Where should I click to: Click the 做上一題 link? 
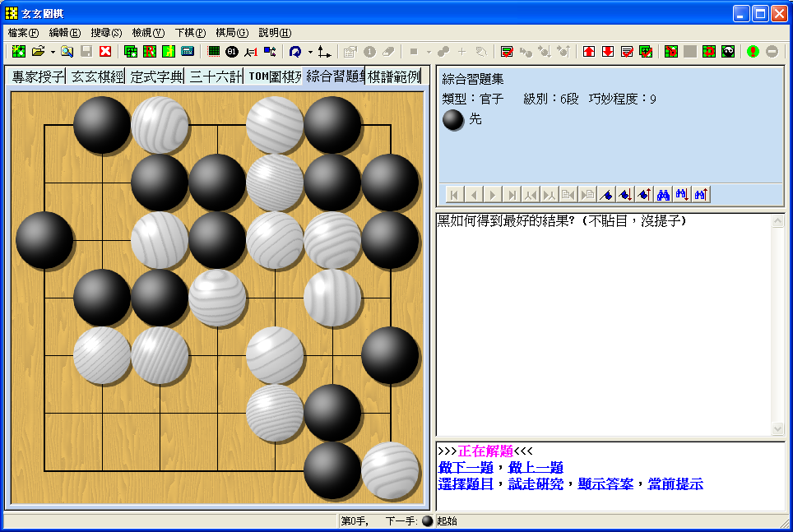pos(536,467)
